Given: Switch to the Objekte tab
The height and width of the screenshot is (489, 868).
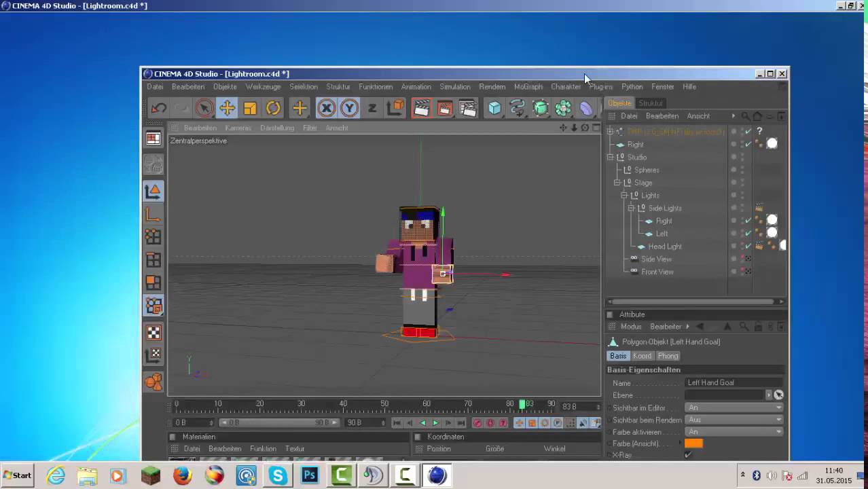Looking at the screenshot, I should coord(619,103).
